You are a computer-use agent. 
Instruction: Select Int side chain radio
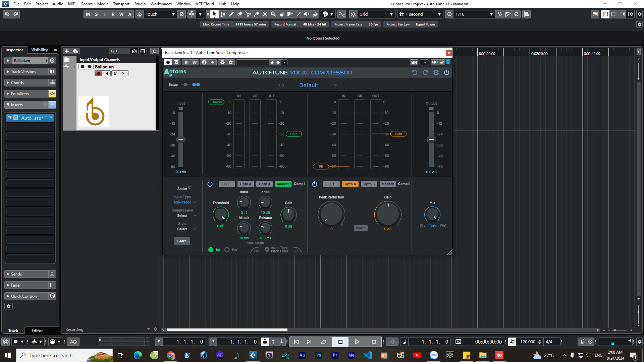[211, 250]
